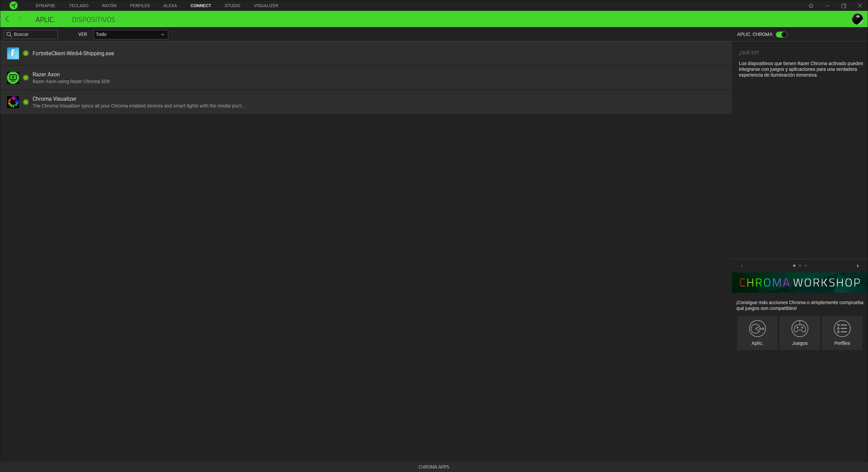Select the Aplic. sub-tab

pos(45,19)
